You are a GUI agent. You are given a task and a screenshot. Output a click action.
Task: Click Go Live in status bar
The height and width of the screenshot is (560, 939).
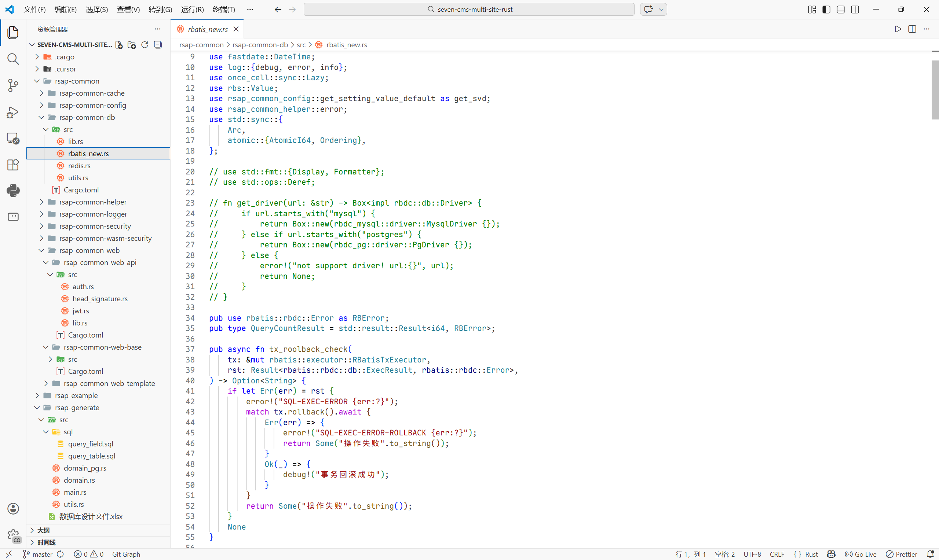[861, 554]
